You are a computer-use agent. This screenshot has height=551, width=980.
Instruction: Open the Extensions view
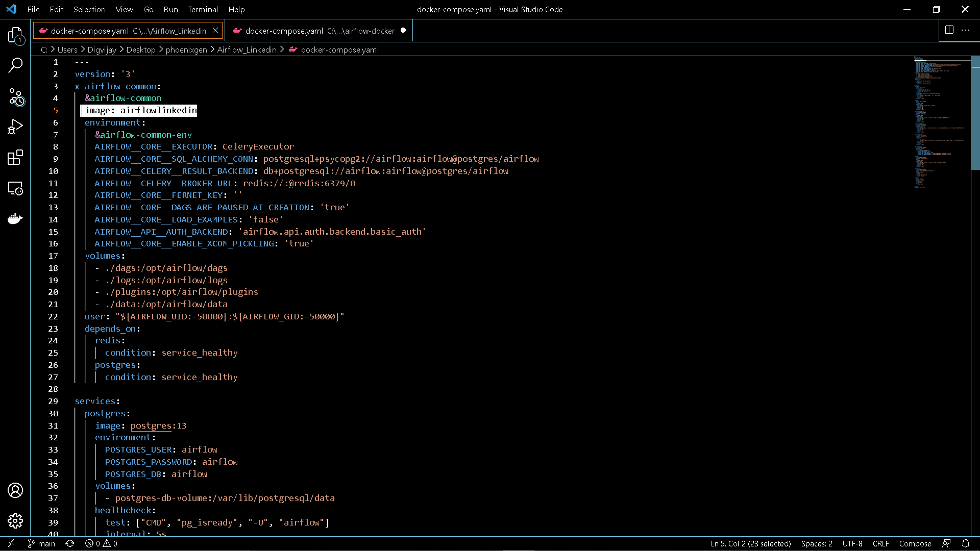pos(15,157)
